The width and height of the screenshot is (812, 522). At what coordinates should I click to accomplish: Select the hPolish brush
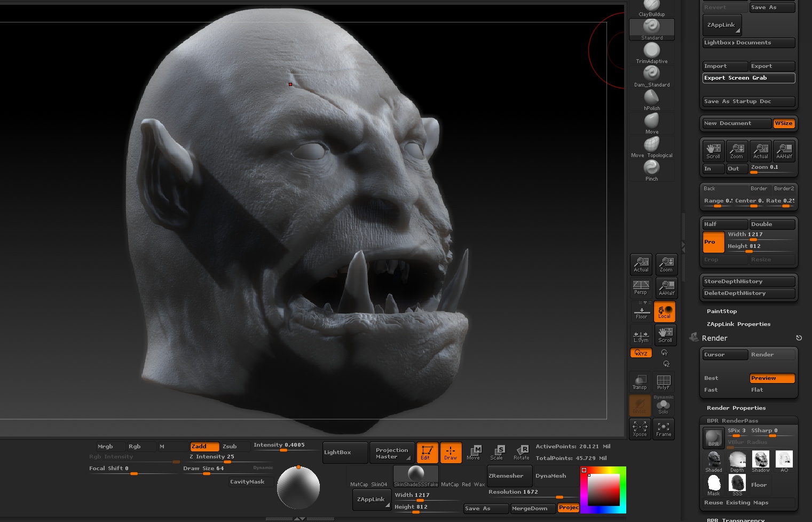pos(652,100)
